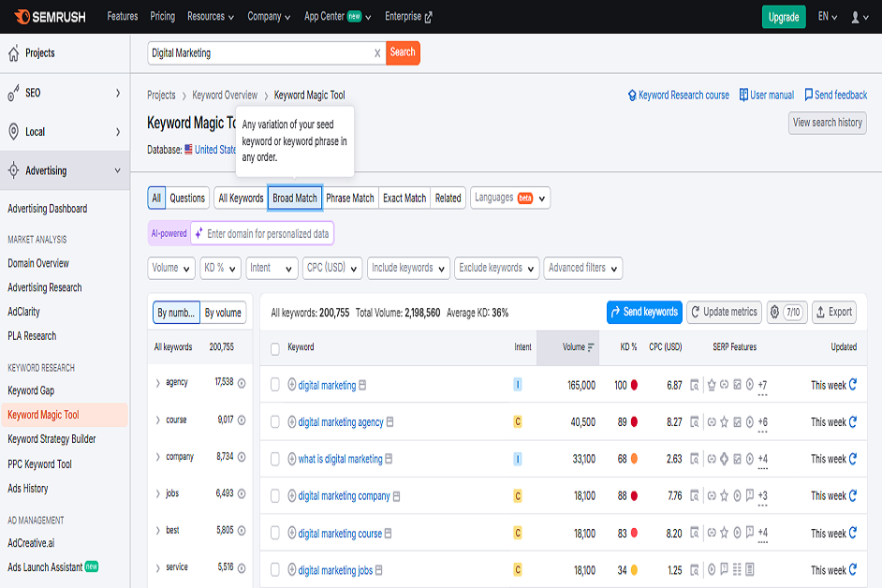Clear the Digital Marketing search text

377,53
